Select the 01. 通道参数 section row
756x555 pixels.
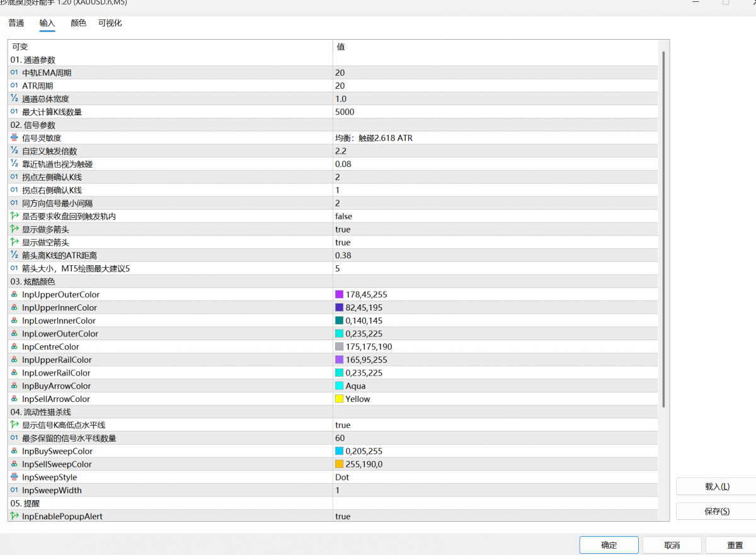(333, 60)
